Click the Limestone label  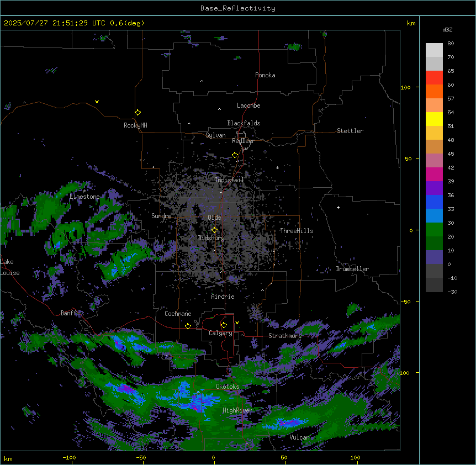pyautogui.click(x=84, y=197)
